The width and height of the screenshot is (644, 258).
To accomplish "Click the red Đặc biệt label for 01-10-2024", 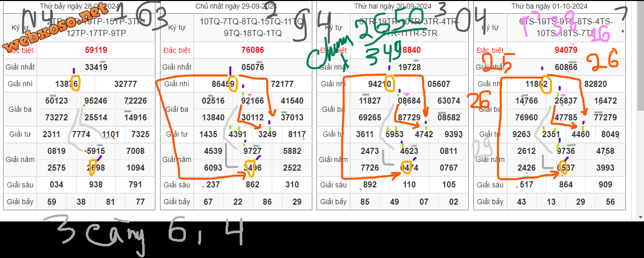I will click(490, 50).
